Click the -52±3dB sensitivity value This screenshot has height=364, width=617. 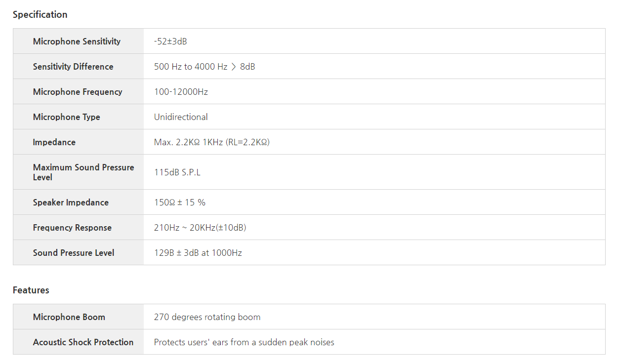pos(170,41)
